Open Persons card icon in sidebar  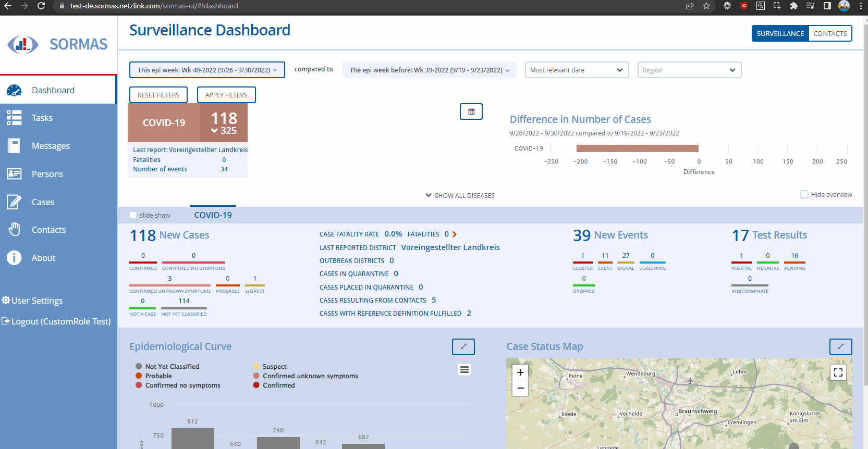[x=14, y=174]
